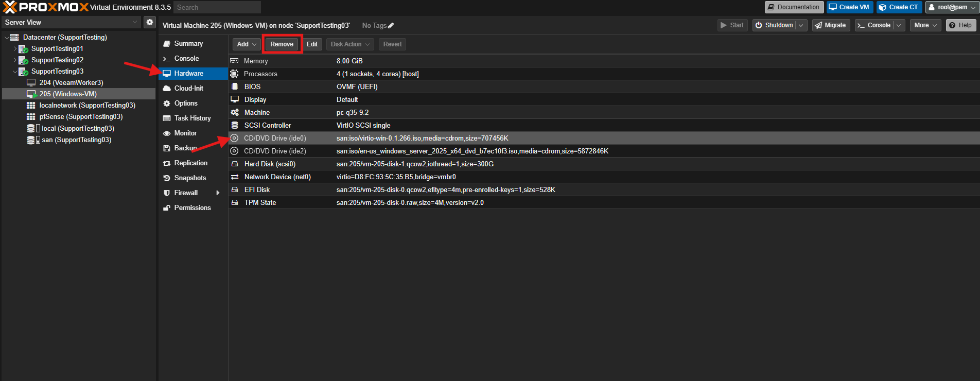This screenshot has height=381, width=980.
Task: Click the SupportTesting03 node icon
Action: [x=23, y=72]
